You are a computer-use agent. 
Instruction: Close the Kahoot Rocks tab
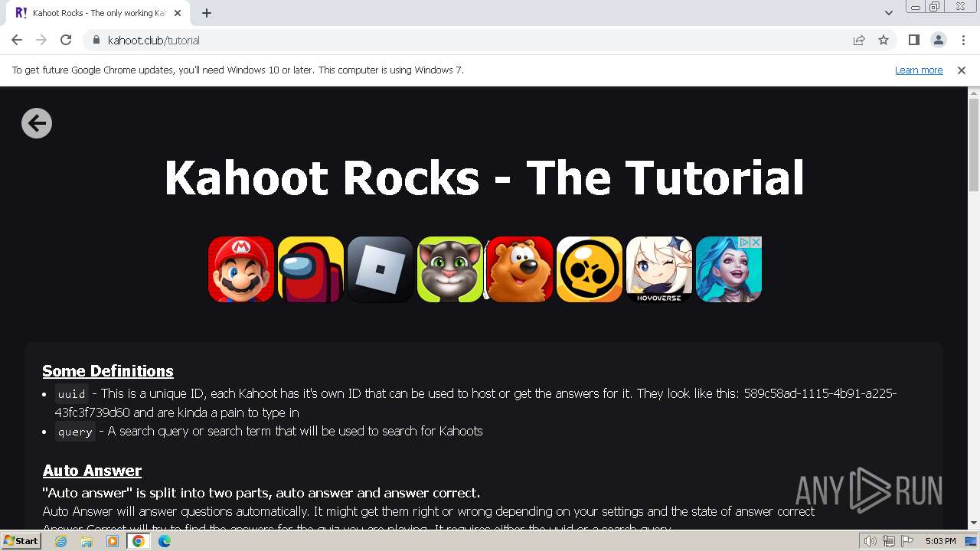(178, 13)
